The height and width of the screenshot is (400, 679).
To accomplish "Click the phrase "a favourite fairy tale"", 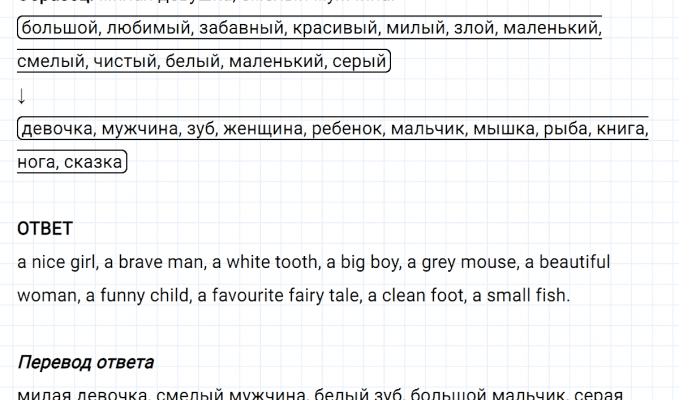I will coord(281,295).
